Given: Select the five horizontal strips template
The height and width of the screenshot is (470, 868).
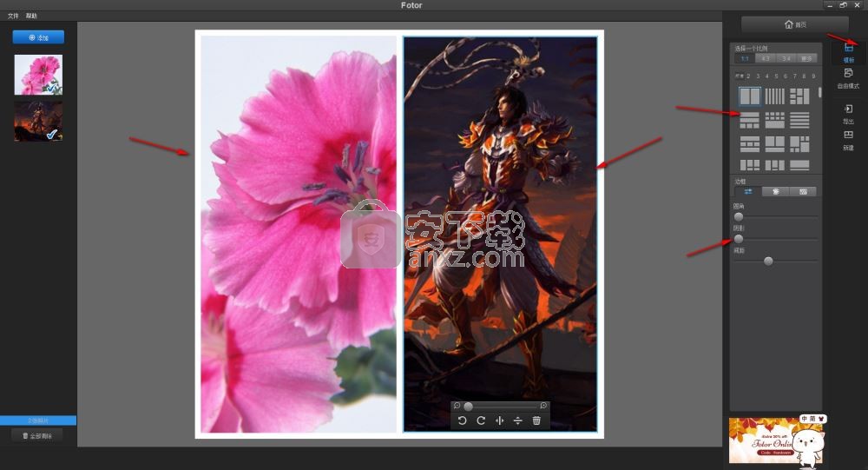Looking at the screenshot, I should pos(799,120).
